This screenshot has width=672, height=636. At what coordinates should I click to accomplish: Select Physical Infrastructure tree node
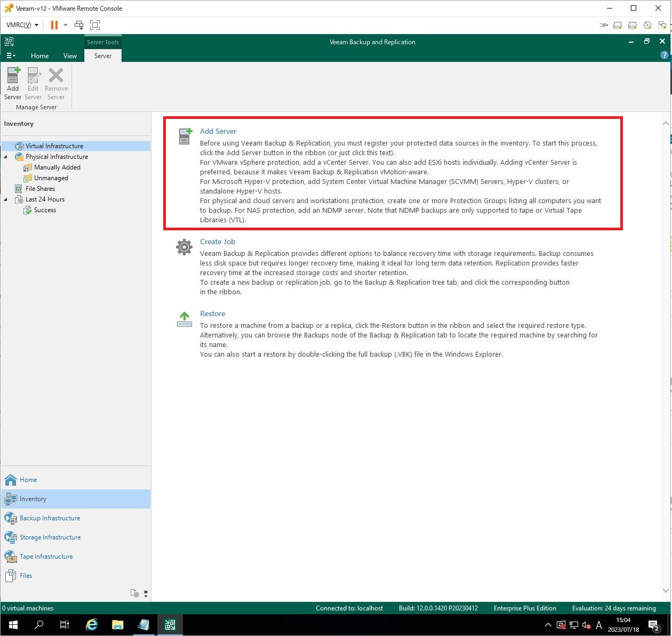coord(57,156)
